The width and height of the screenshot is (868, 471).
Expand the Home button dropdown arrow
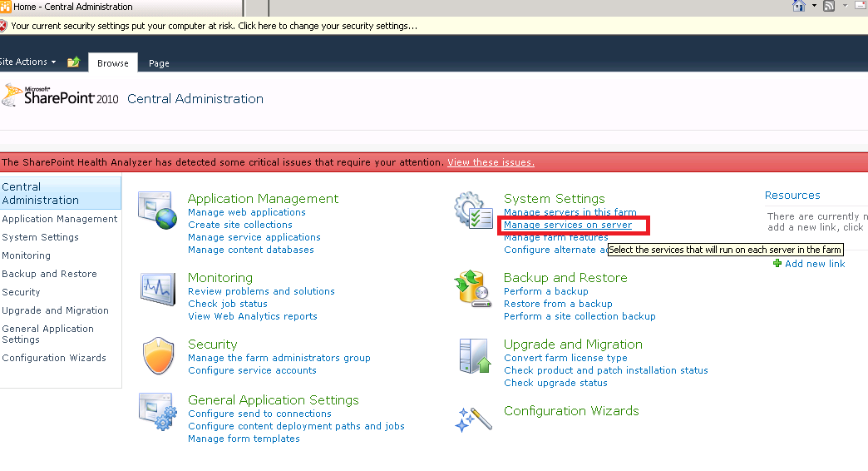click(x=814, y=6)
